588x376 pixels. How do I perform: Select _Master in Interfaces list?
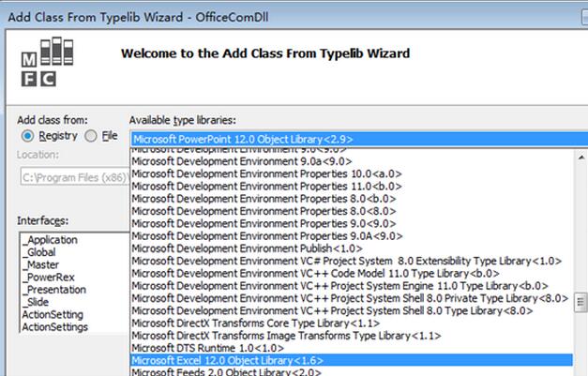[x=40, y=264]
